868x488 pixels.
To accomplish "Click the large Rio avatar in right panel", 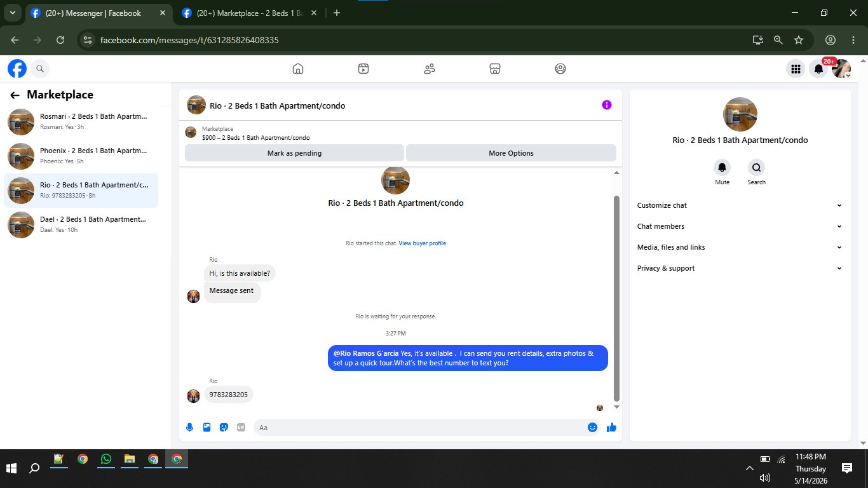I will coord(740,114).
